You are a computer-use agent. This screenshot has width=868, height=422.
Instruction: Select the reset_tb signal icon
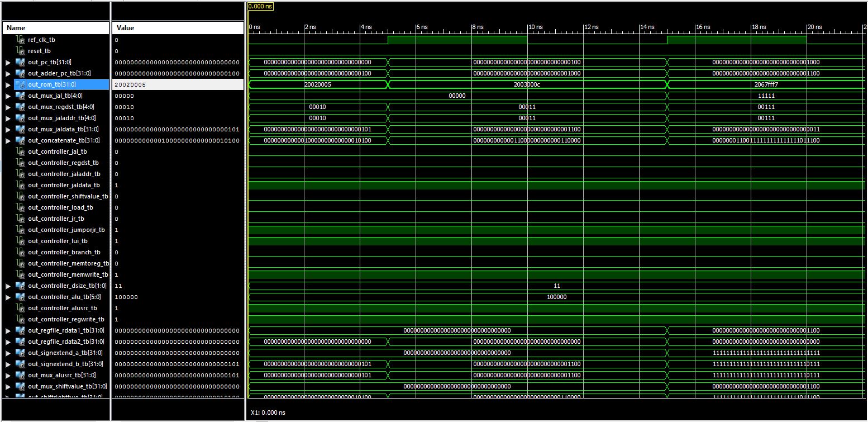click(21, 51)
